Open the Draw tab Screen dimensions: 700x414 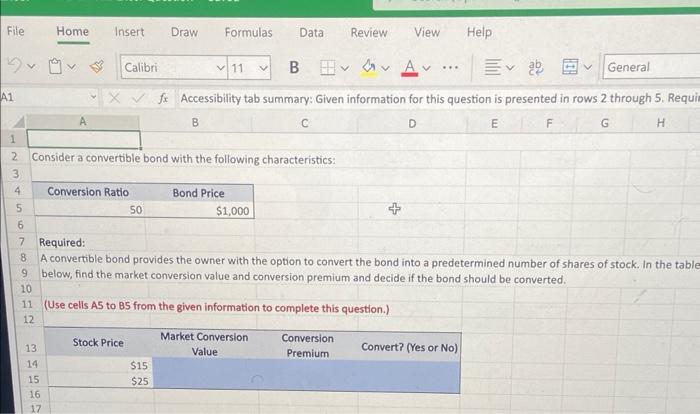click(184, 32)
